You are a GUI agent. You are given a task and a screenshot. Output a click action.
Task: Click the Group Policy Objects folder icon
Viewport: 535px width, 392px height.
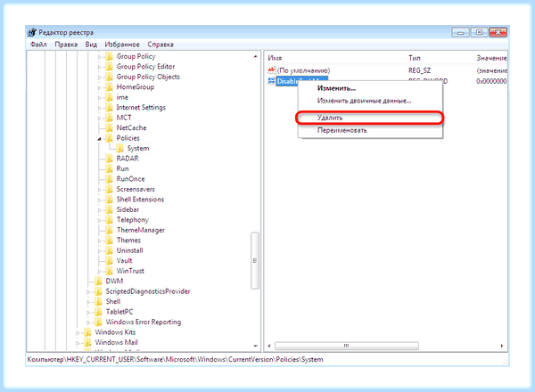coord(109,77)
